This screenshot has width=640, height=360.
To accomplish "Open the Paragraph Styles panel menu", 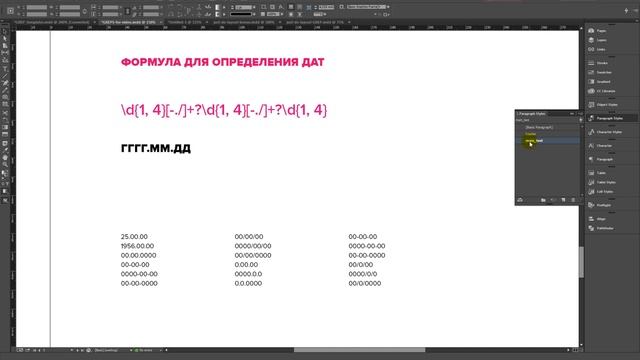I will [580, 114].
